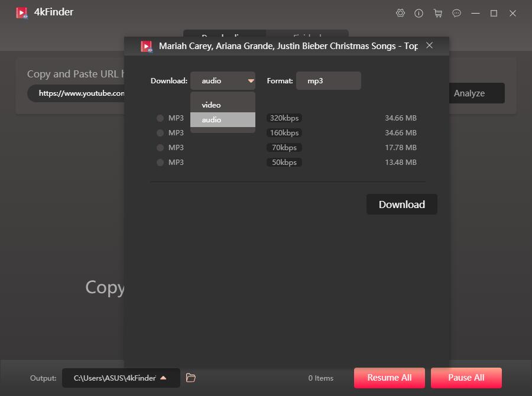Click the 13.48 MB file size
This screenshot has height=396, width=532.
401,162
